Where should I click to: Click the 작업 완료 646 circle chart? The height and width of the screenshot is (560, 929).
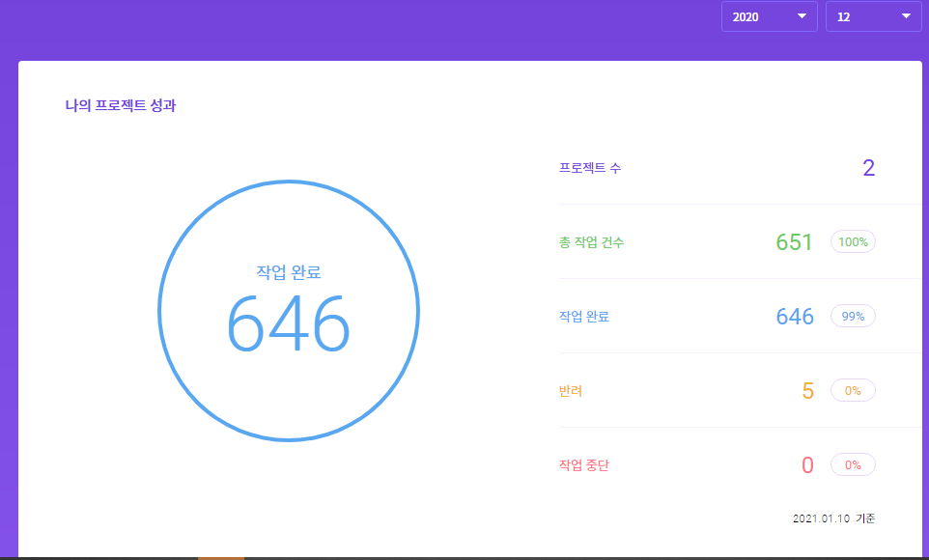(289, 311)
